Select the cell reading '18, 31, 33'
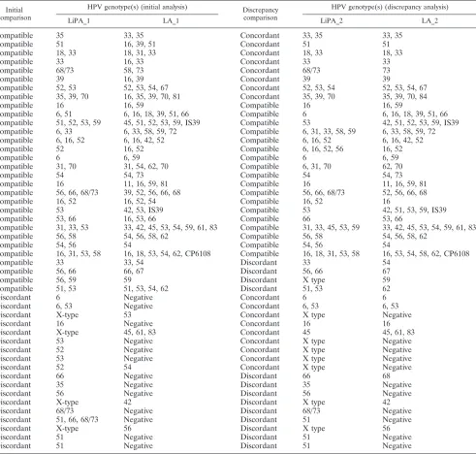Viewport: 476px width, 454px height. [140, 53]
